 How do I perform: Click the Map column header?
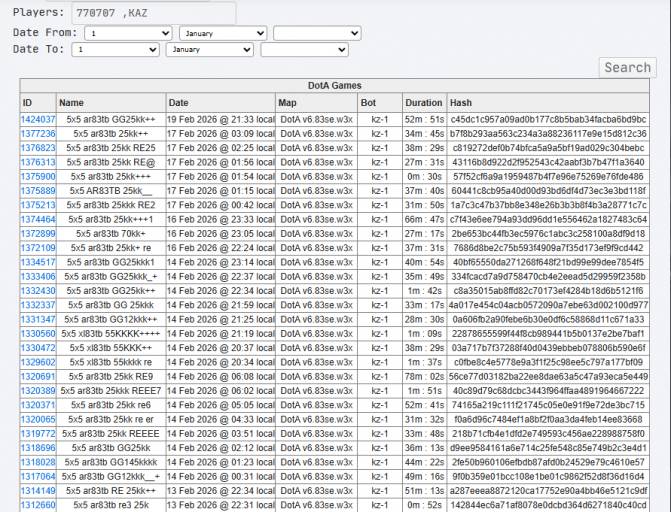(316, 103)
